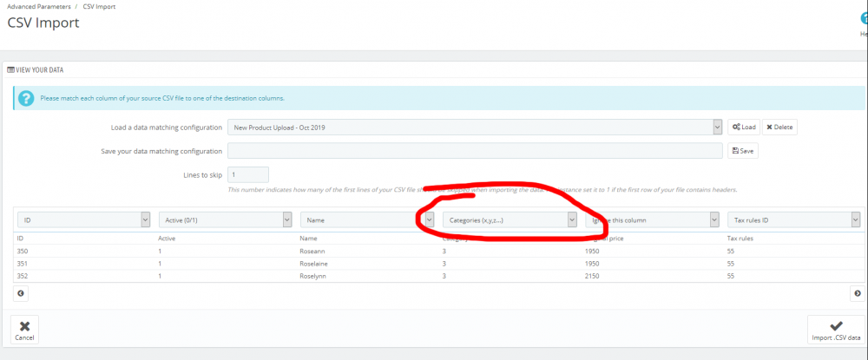Click the Active header cell in table

click(167, 239)
